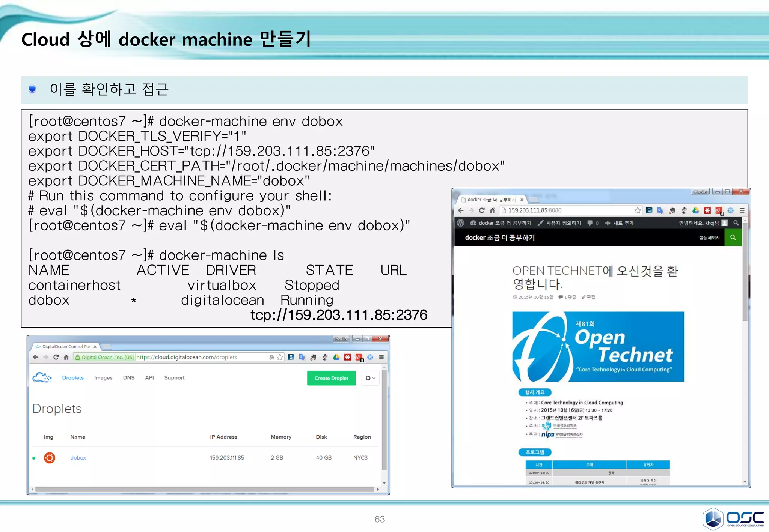Click Todoist extension in WordPress window
The width and height of the screenshot is (769, 532).
[719, 211]
